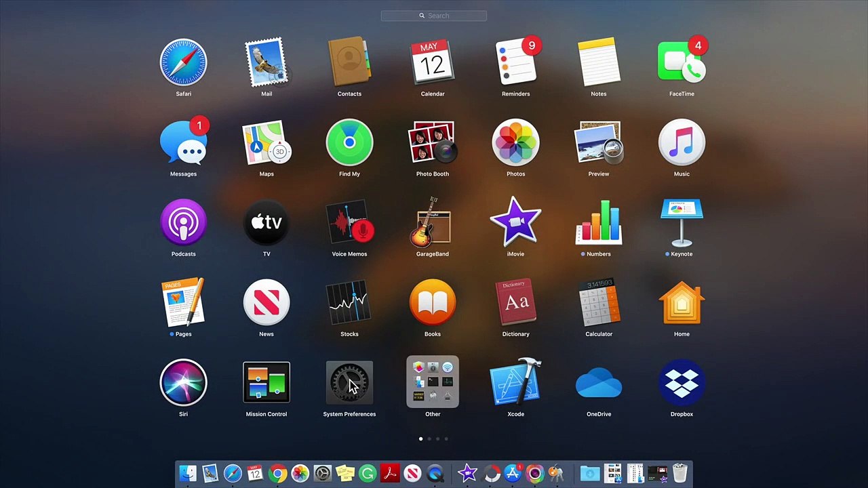Launch Xcode

pyautogui.click(x=515, y=382)
